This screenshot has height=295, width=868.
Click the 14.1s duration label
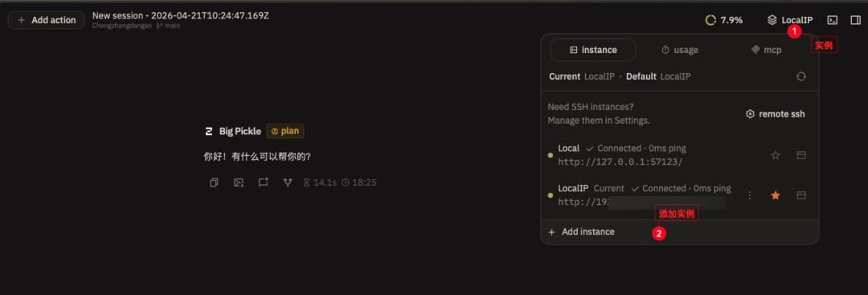320,182
